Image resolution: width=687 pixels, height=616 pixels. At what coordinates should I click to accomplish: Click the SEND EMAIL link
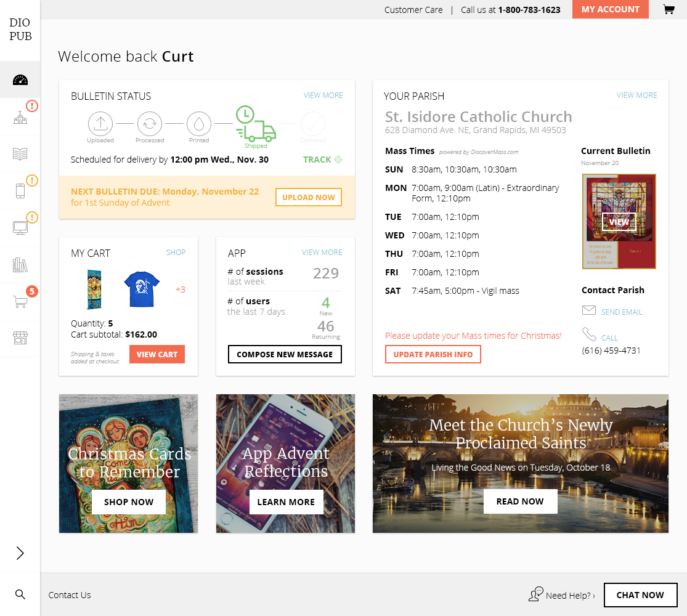tap(621, 312)
